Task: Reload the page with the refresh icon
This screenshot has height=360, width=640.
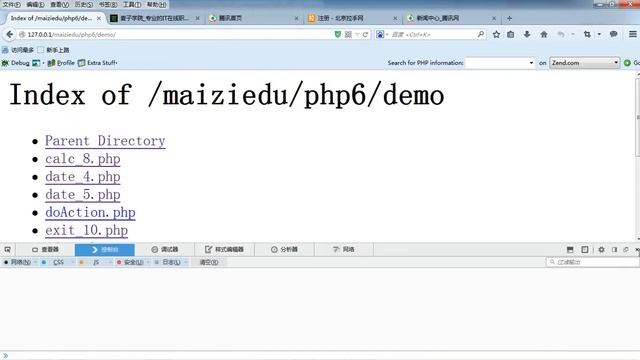Action: tap(365, 35)
